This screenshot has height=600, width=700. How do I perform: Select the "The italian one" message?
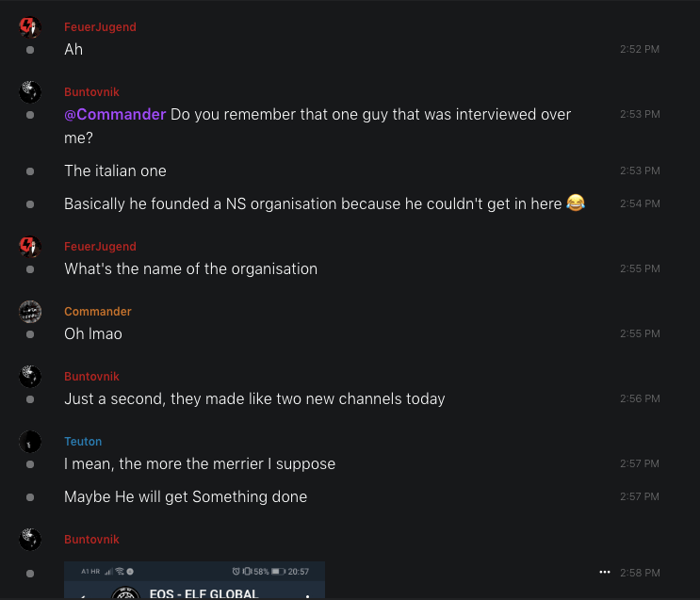[115, 171]
